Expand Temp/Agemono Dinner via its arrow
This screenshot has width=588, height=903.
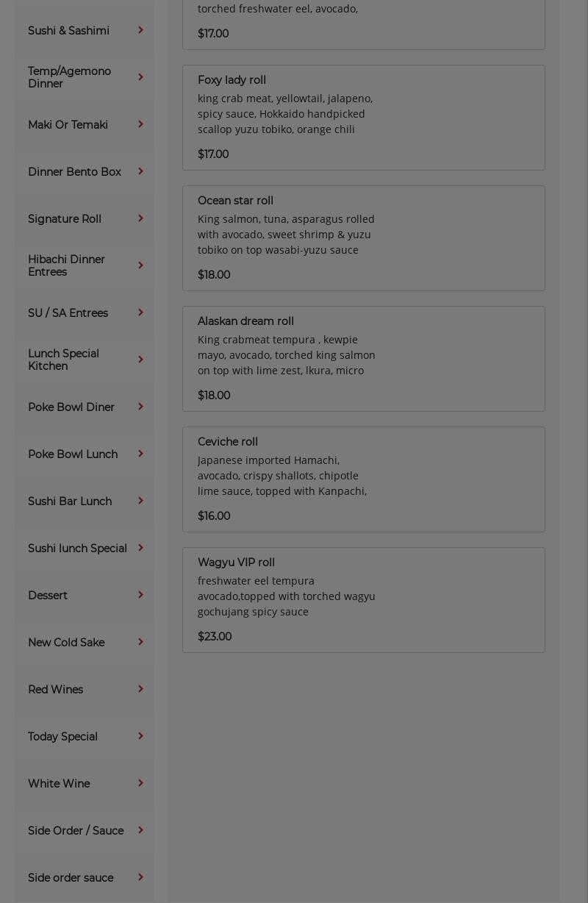click(140, 77)
